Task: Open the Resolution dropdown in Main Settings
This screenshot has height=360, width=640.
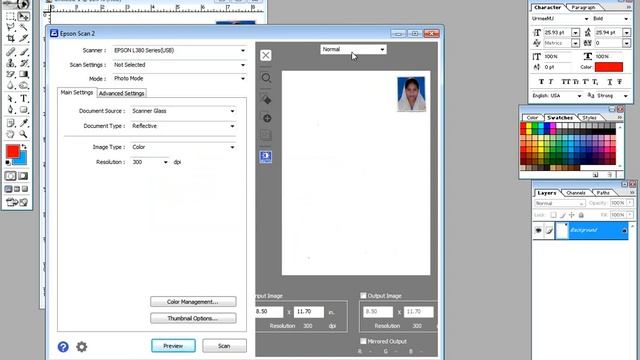Action: [150, 162]
